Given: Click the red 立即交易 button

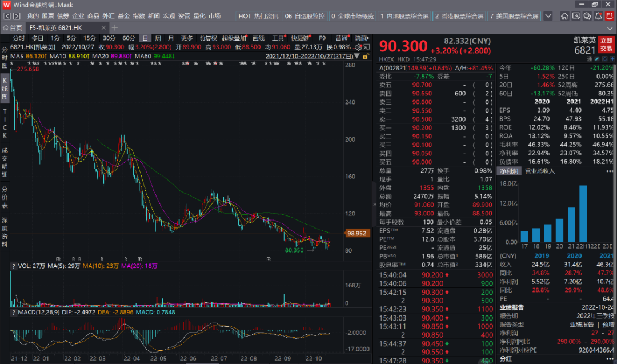Looking at the screenshot, I should pyautogui.click(x=607, y=46).
